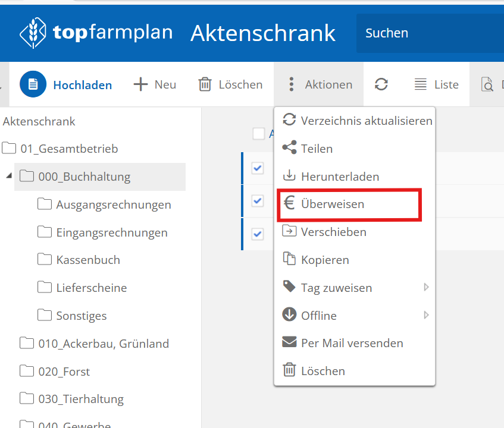Collapse the 000_Buchhaltung folder tree
504x428 pixels.
click(8, 176)
